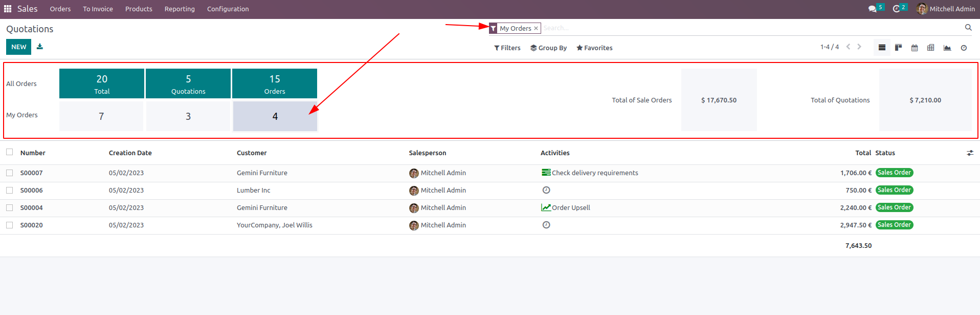Click the NEW button
Screen dimensions: 980x315
19,47
